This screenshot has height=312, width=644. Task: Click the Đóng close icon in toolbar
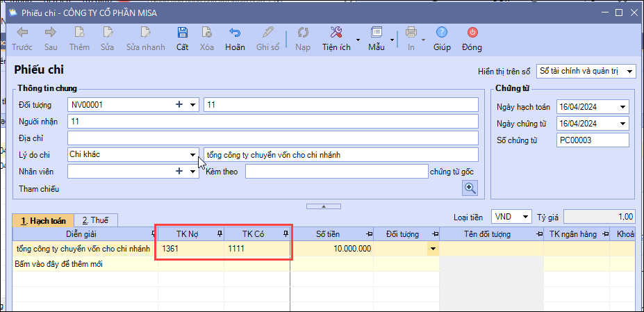472,33
